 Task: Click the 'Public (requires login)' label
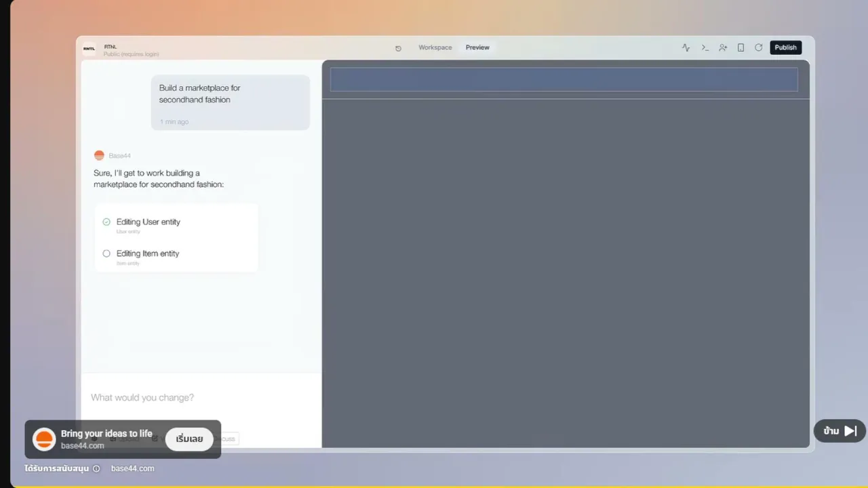click(132, 54)
